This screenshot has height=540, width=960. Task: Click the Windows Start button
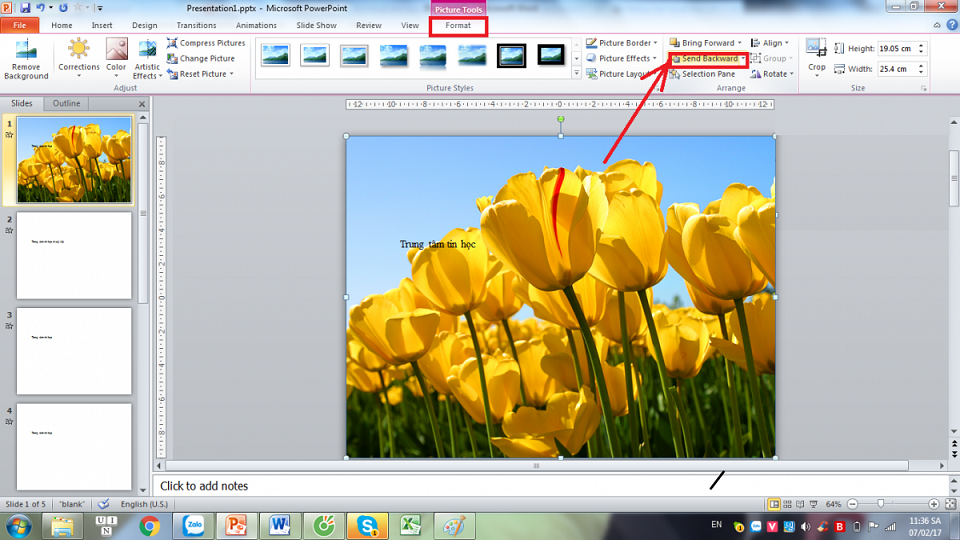coord(19,527)
